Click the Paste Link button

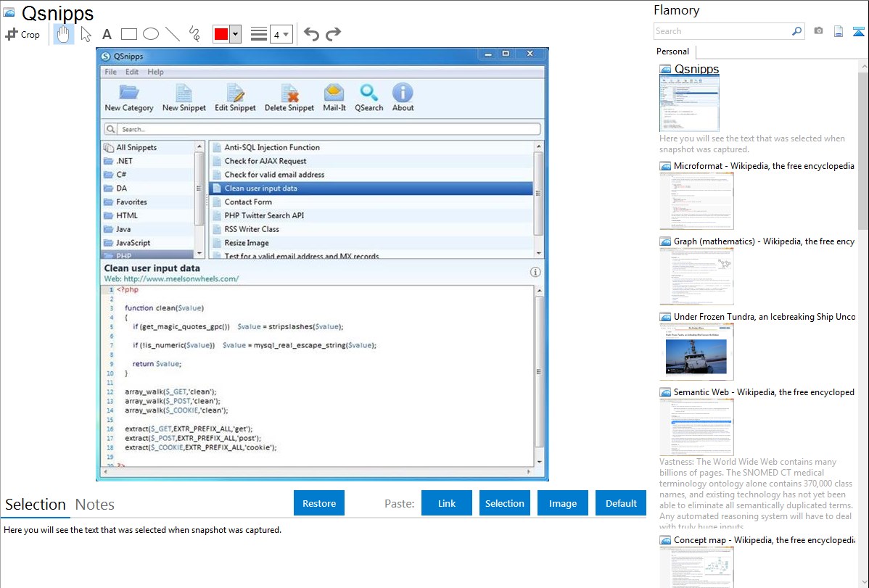[x=447, y=503]
